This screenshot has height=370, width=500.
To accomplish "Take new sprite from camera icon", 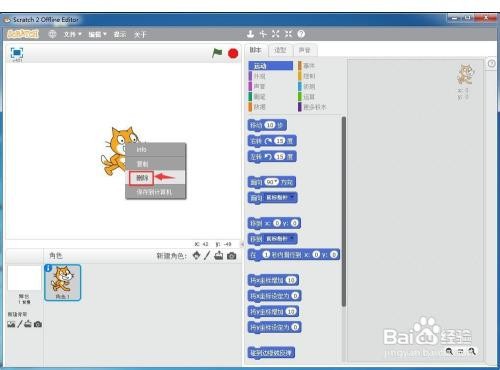I will (x=232, y=256).
